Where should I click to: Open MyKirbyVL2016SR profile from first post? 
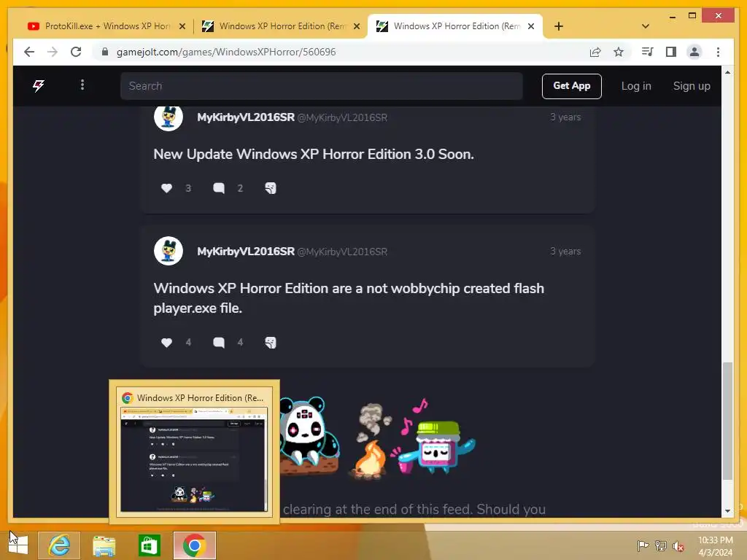(x=246, y=117)
